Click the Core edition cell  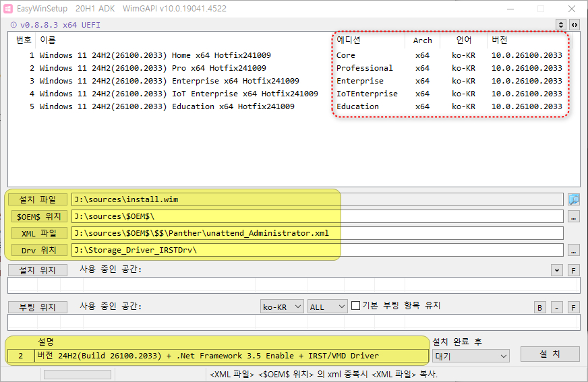346,55
